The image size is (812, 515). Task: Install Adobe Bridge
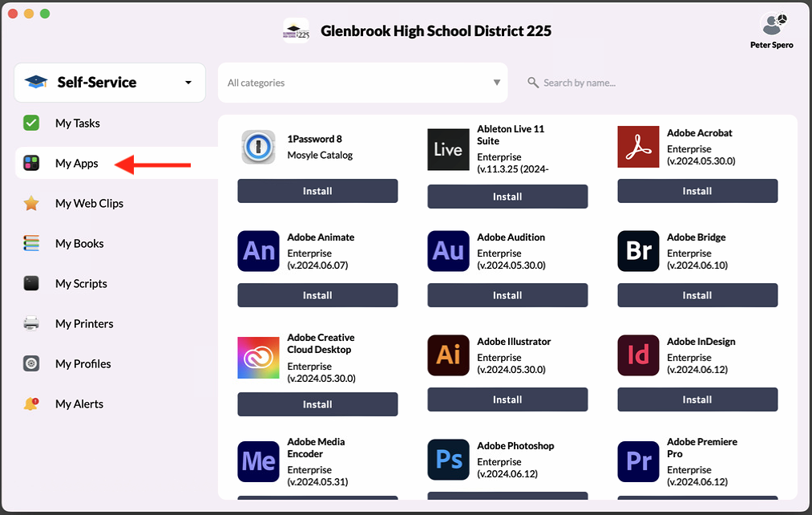(x=697, y=295)
